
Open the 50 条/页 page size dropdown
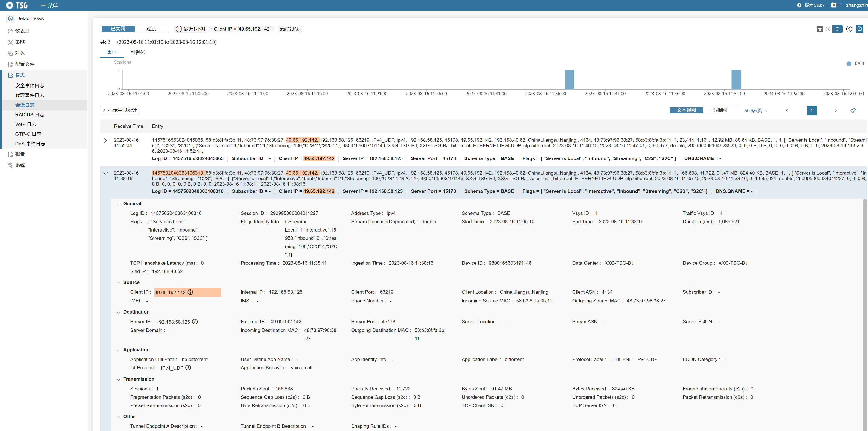(x=756, y=111)
